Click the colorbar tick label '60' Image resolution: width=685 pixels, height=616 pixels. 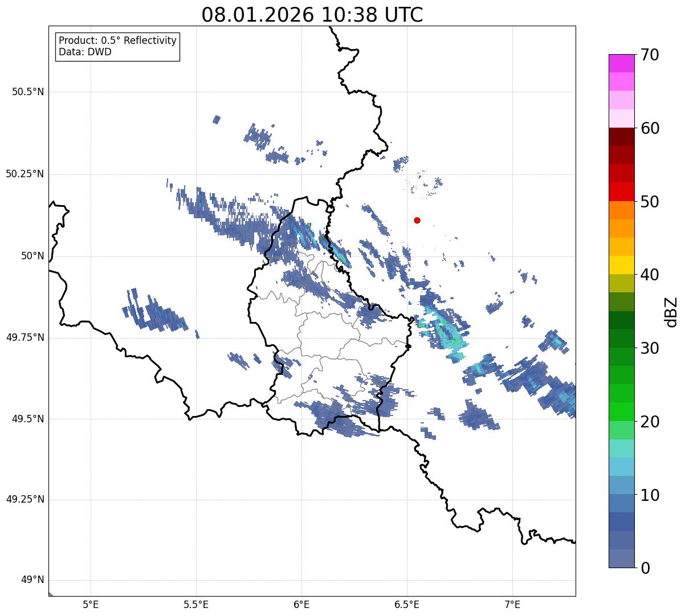[650, 128]
